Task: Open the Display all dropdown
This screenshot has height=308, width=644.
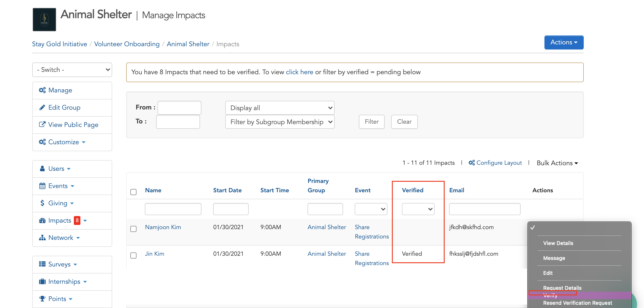Action: (280, 108)
